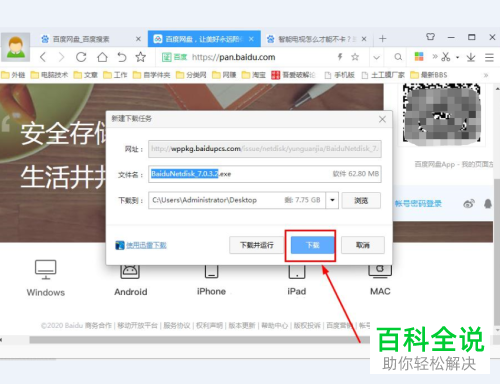Switch to the 百度网盘_百度搜索 tab
Image resolution: width=500 pixels, height=384 pixels.
pyautogui.click(x=81, y=39)
